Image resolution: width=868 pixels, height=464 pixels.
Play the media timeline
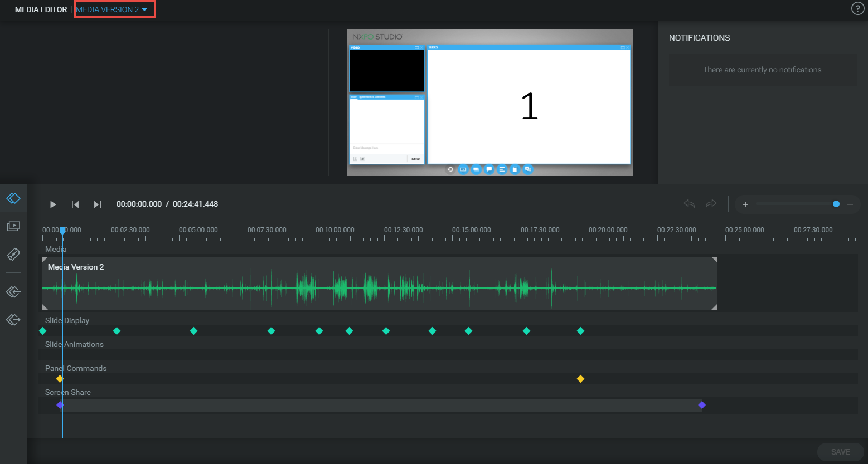tap(53, 204)
